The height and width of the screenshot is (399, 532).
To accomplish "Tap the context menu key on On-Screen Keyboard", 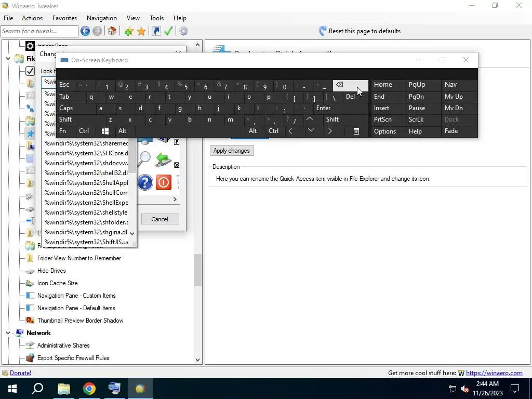I will click(x=356, y=131).
